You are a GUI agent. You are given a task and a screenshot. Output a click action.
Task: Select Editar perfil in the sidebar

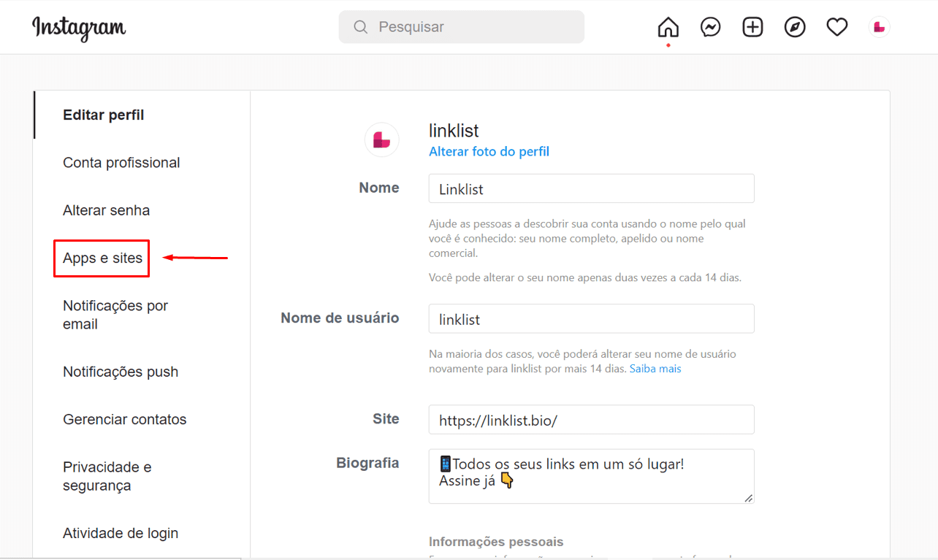pyautogui.click(x=104, y=115)
